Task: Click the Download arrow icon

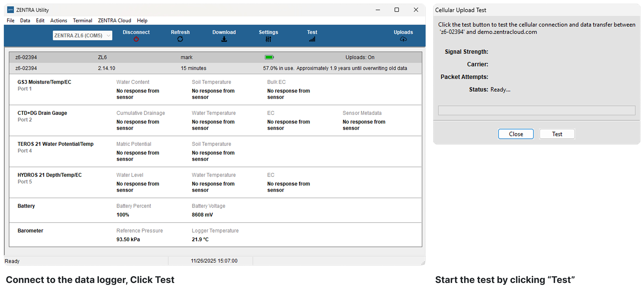Action: click(x=224, y=39)
